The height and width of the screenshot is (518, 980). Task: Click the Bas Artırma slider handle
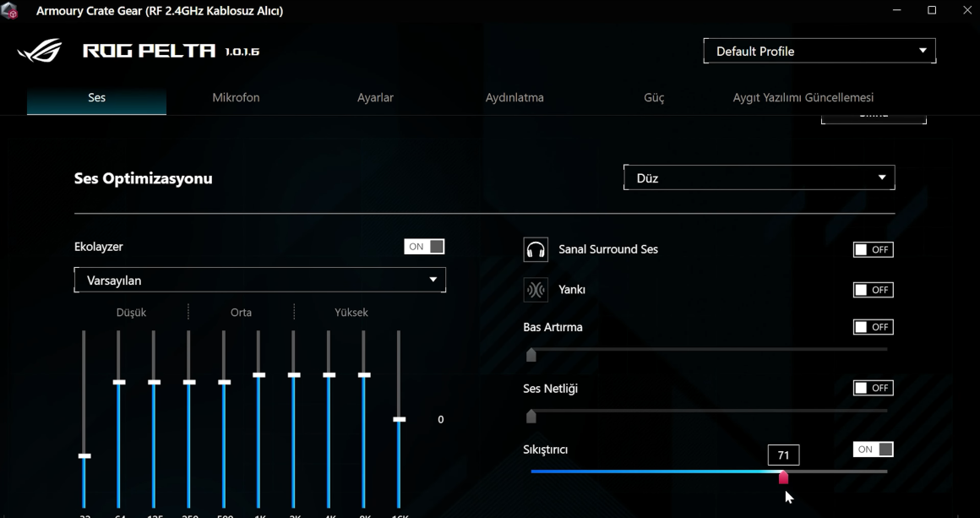tap(531, 355)
